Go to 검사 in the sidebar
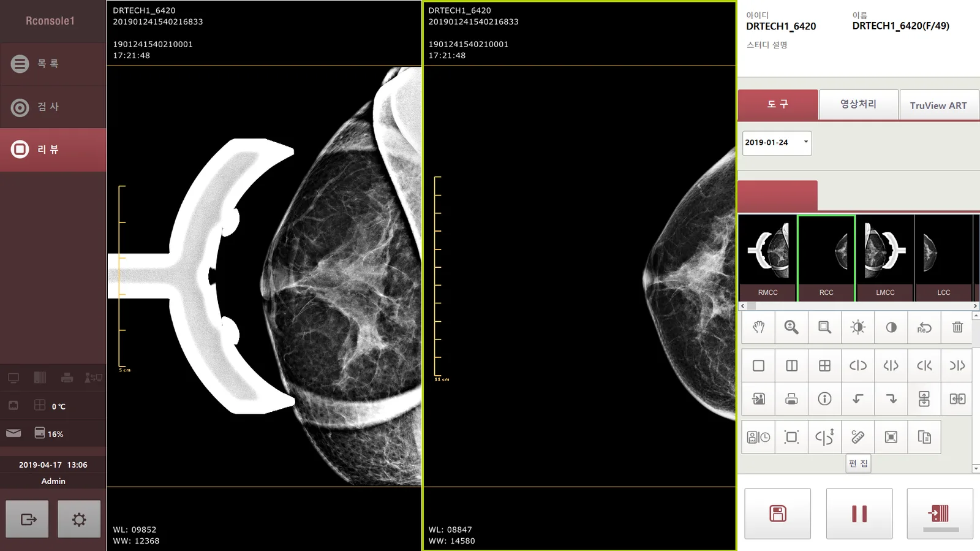 pos(53,107)
